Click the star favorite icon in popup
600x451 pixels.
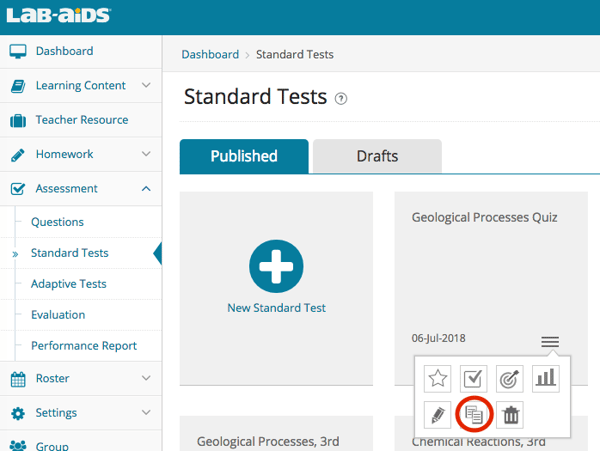(437, 378)
